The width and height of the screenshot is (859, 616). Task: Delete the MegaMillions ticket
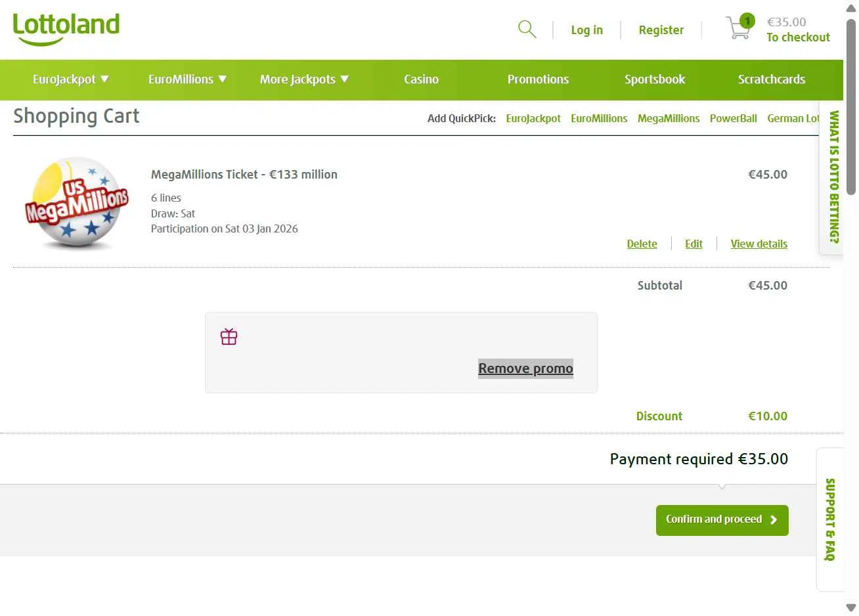tap(642, 244)
